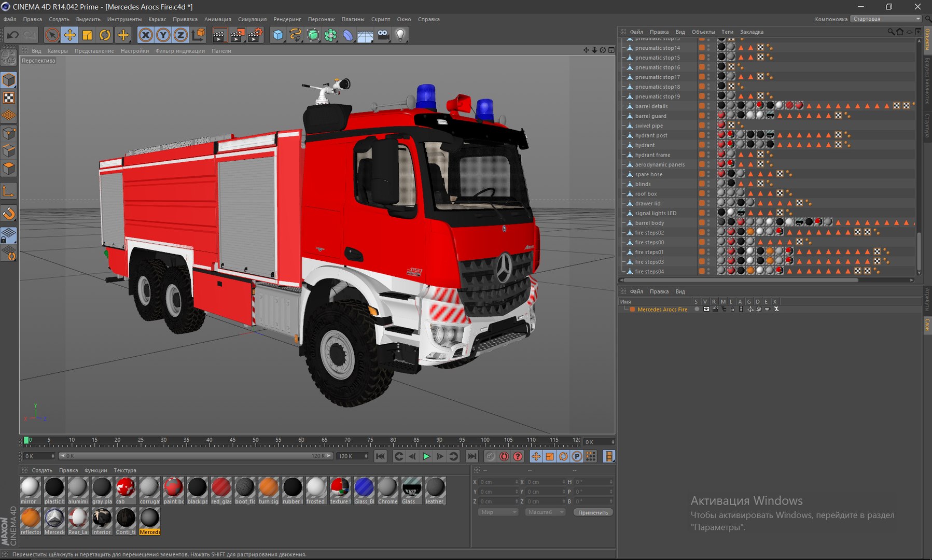This screenshot has width=932, height=560.
Task: Open the viewport Камеры menu
Action: click(x=58, y=51)
